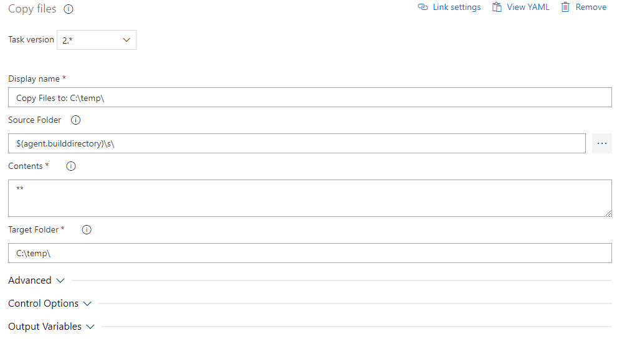Click the 'View YAML' text label
The height and width of the screenshot is (364, 627).
(528, 7)
